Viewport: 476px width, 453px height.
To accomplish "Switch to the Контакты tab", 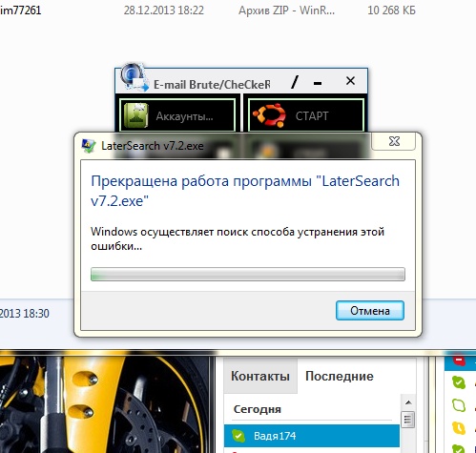I will point(260,376).
